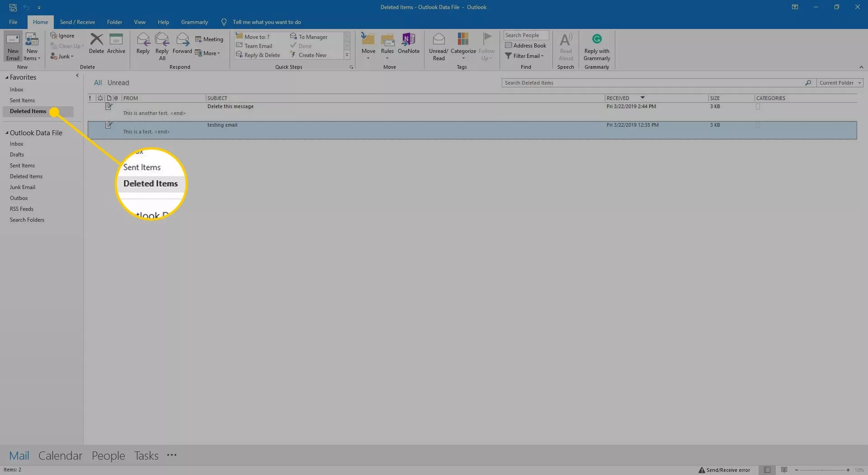Show All messages filter
The width and height of the screenshot is (868, 475).
pos(98,82)
